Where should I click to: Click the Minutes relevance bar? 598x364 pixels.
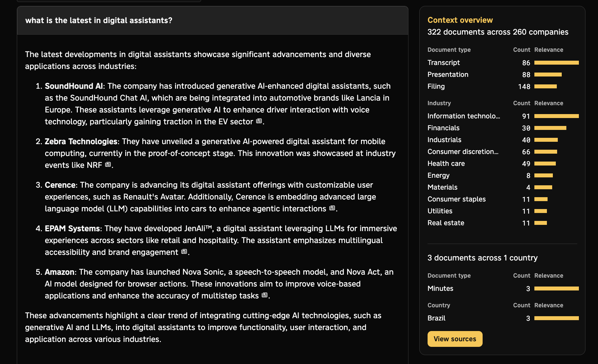[556, 288]
